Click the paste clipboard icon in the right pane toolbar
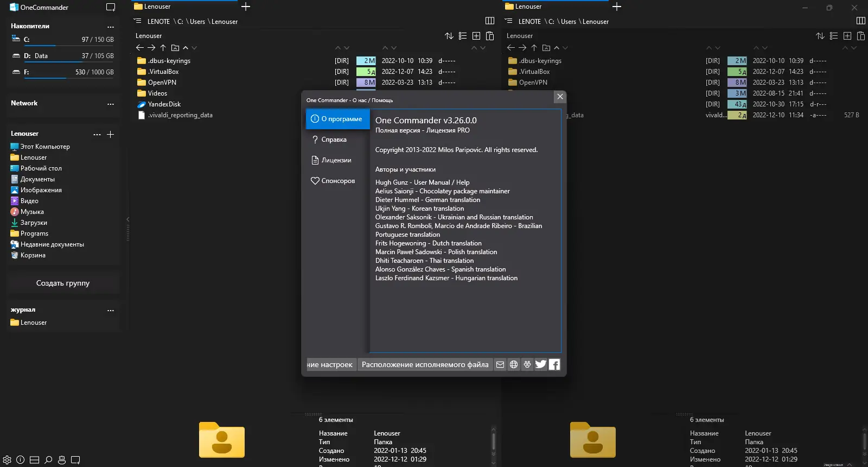This screenshot has height=467, width=868. point(861,36)
